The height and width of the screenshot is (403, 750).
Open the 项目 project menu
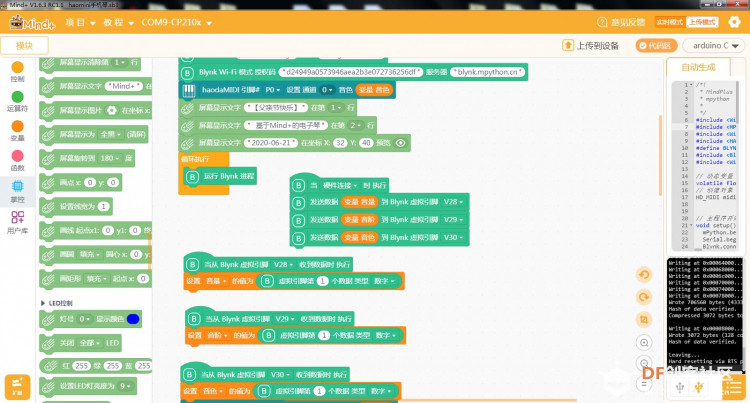click(80, 22)
